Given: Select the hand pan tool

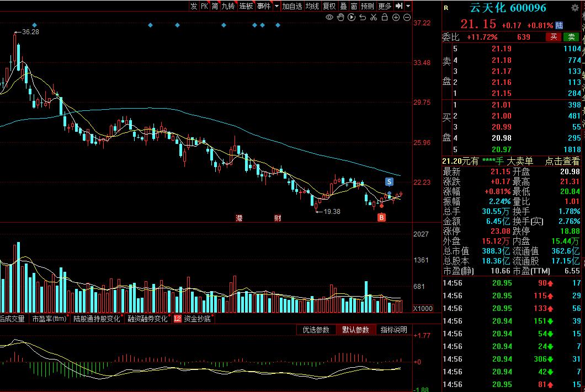Looking at the screenshot, I should pos(341,18).
